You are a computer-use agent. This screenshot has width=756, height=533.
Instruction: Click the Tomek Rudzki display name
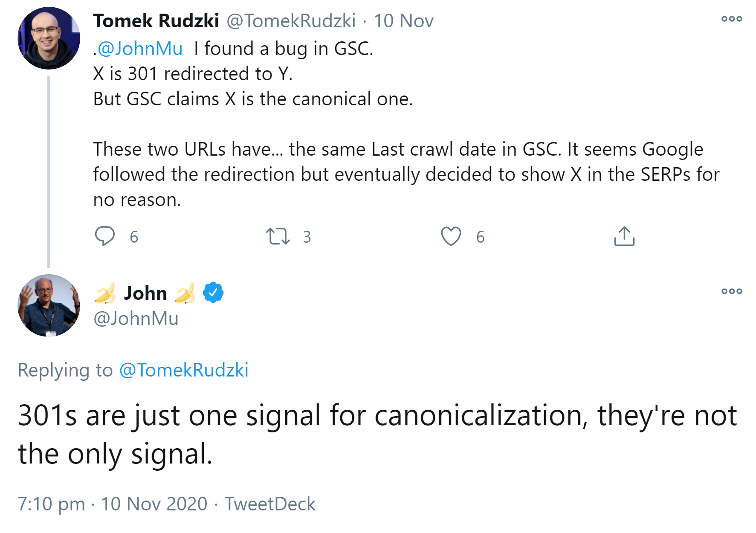(156, 21)
